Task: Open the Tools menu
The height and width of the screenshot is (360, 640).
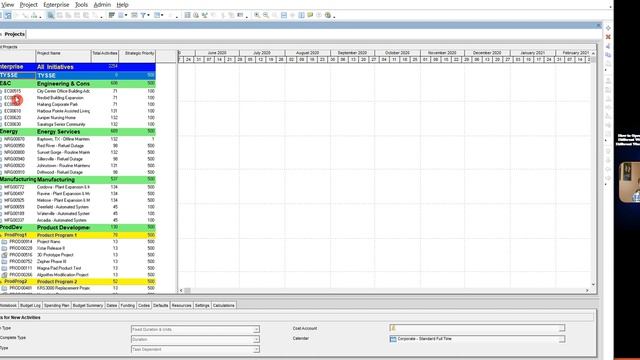Action: coord(81,5)
